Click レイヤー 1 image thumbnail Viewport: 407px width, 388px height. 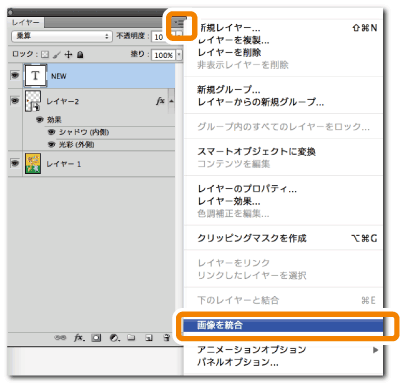pos(33,163)
